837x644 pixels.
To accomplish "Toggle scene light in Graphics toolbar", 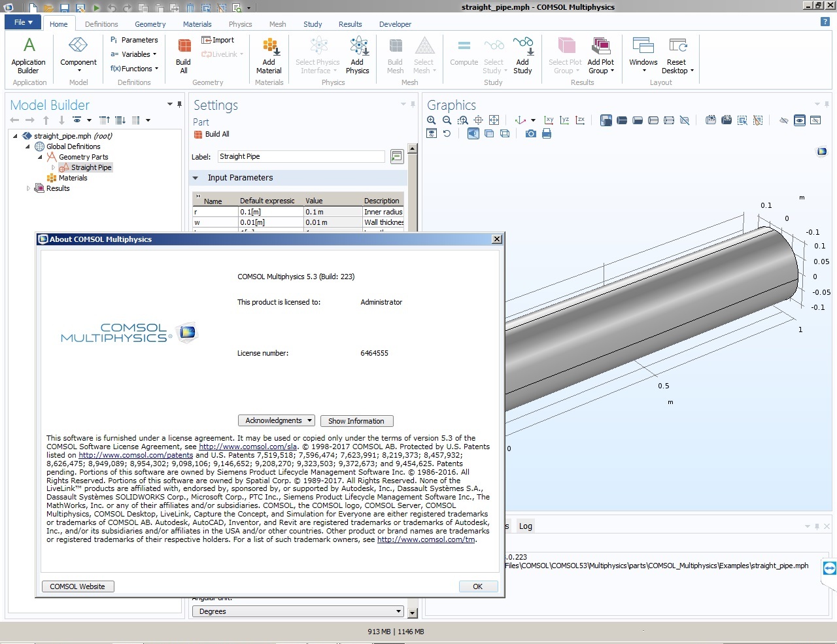I will tap(473, 133).
